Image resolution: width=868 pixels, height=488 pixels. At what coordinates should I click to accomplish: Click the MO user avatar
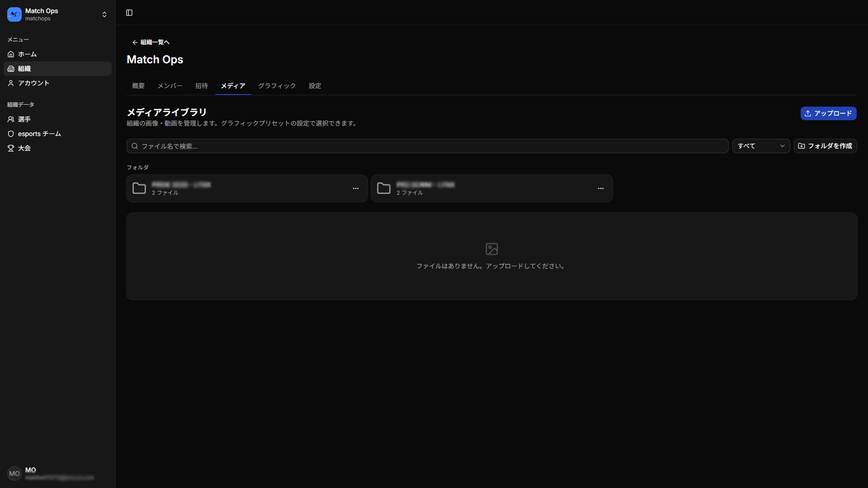14,474
